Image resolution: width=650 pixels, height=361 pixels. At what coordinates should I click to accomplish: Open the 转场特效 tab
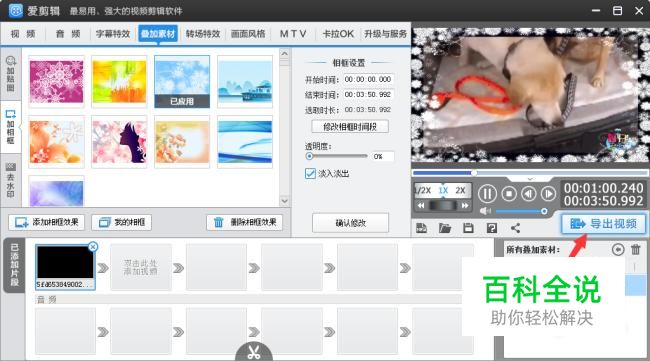(x=203, y=34)
